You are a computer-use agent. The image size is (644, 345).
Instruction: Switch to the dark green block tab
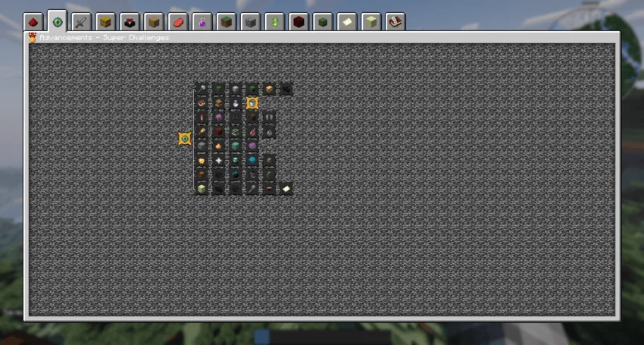point(323,22)
